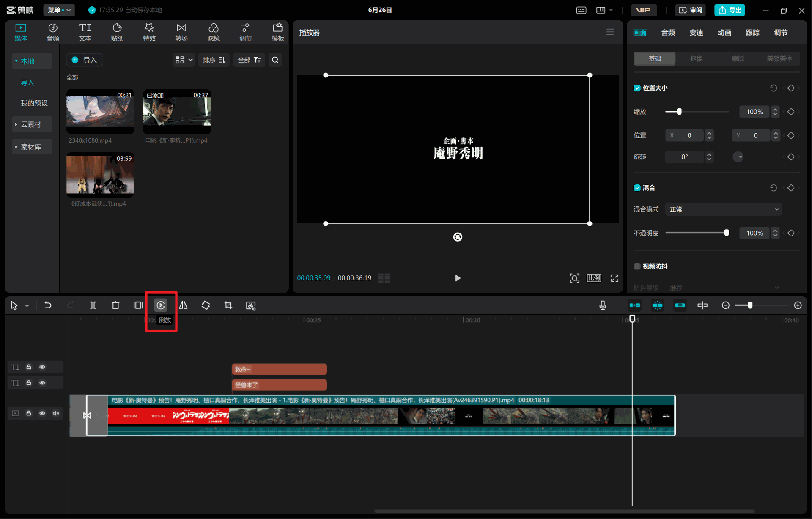Click the rotate clip icon

click(x=206, y=305)
